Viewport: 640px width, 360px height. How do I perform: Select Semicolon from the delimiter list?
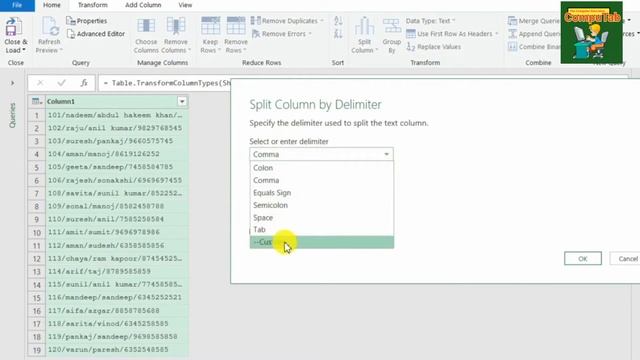322,205
